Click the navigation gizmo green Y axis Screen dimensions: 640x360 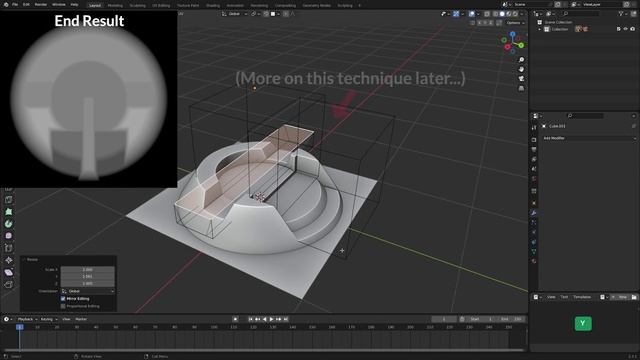(x=521, y=45)
